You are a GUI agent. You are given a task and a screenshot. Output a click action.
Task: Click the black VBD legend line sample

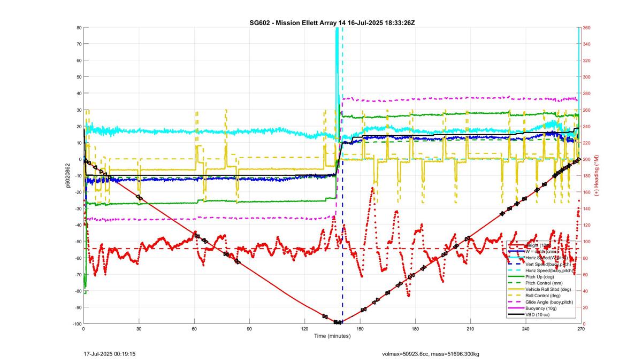(x=516, y=314)
